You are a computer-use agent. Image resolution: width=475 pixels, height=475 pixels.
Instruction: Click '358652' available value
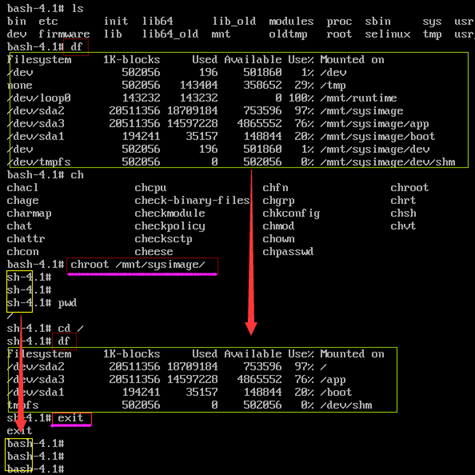coord(262,85)
